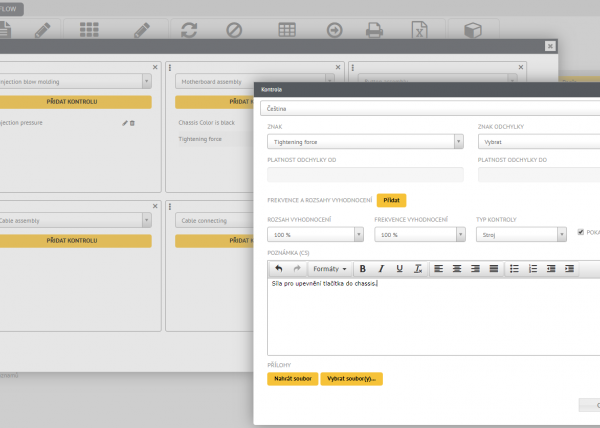Open drag menu of Motherboard assembly card
The height and width of the screenshot is (428, 600).
(x=170, y=68)
